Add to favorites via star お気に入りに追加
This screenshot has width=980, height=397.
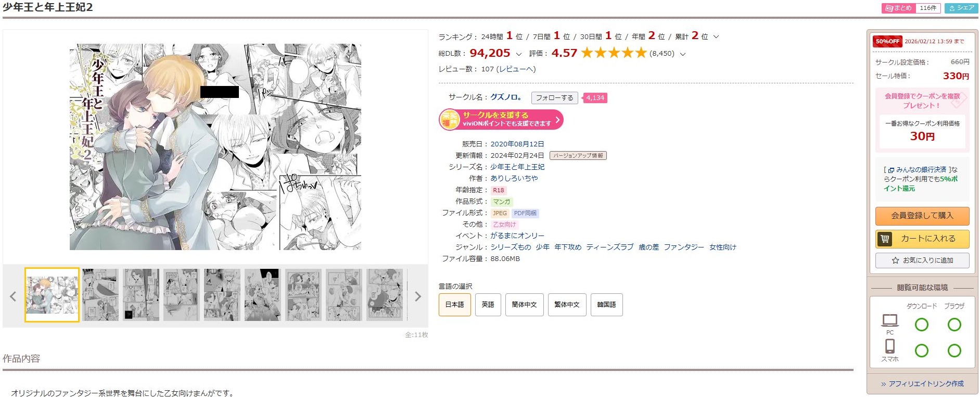click(x=922, y=260)
